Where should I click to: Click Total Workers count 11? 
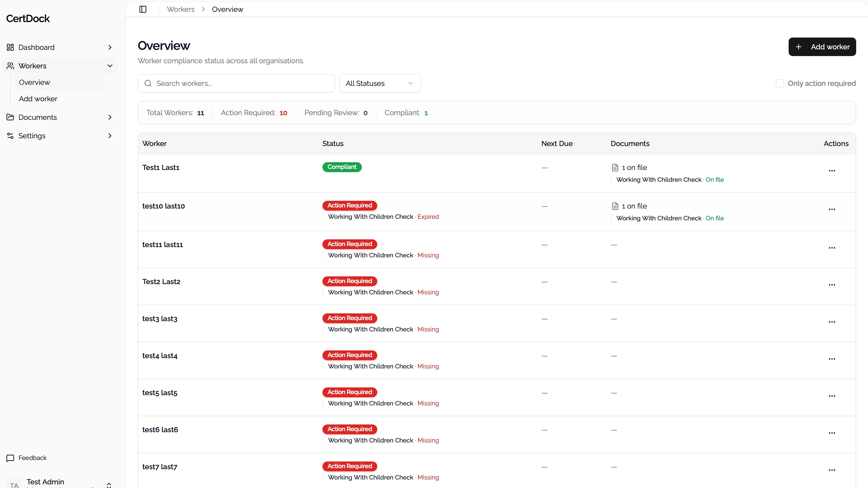tap(200, 113)
